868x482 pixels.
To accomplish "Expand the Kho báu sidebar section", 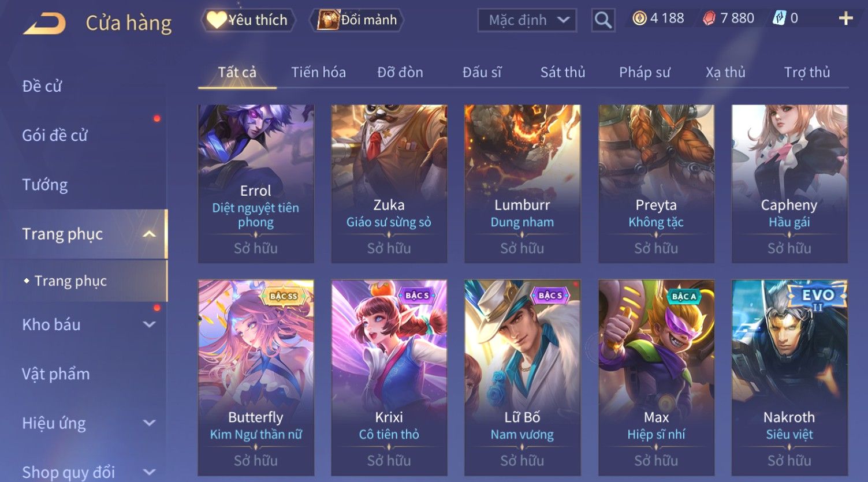I will 150,324.
